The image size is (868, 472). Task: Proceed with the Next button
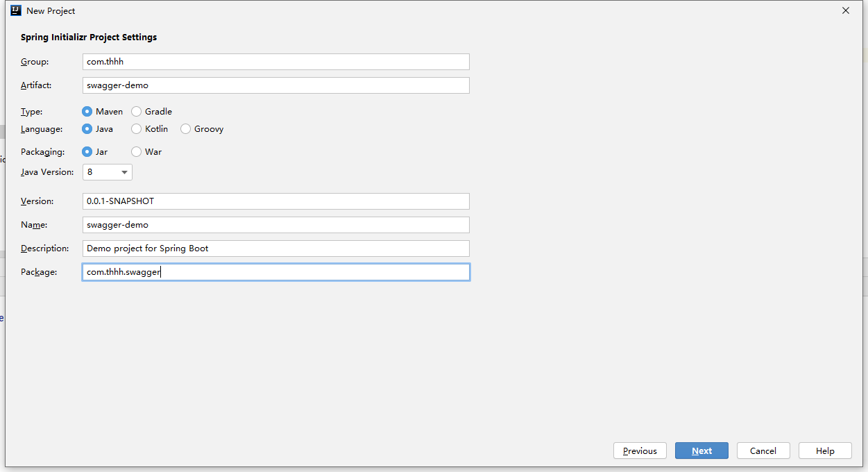[701, 450]
